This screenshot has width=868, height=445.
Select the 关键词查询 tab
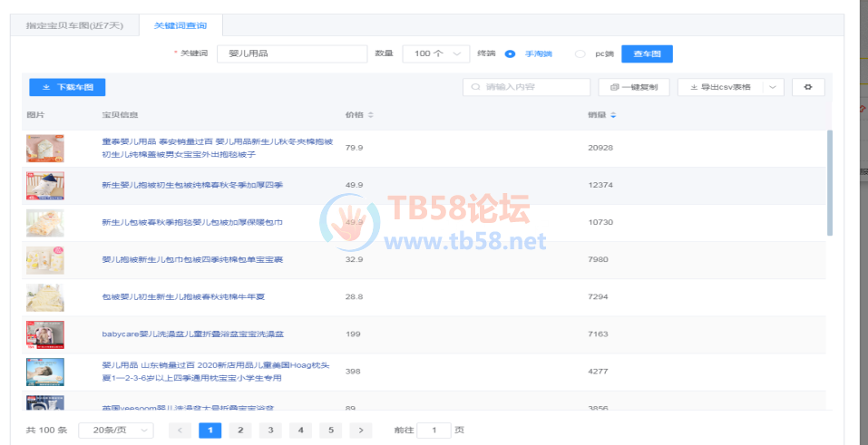click(180, 26)
